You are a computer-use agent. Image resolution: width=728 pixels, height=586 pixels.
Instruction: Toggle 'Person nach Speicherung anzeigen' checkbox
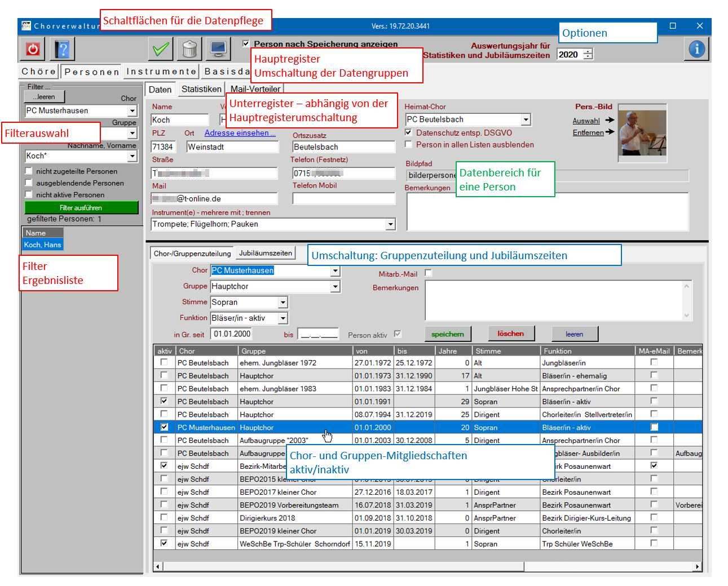(246, 43)
